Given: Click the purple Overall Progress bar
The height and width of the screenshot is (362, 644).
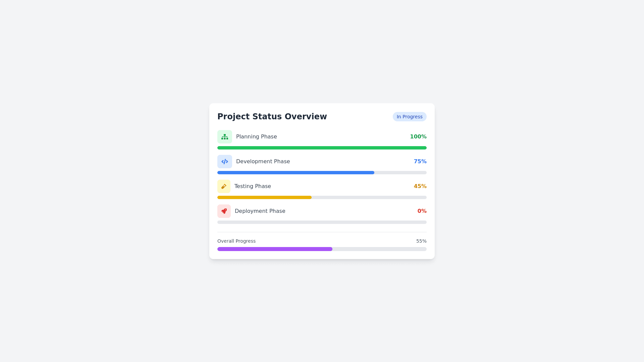Looking at the screenshot, I should (x=275, y=249).
